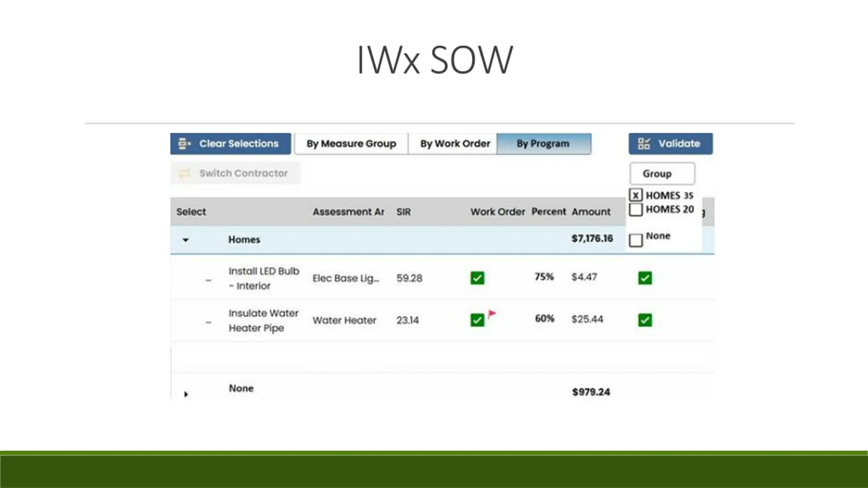
Task: Toggle last-column checkbox in Install LED Bulb row
Action: click(x=645, y=278)
